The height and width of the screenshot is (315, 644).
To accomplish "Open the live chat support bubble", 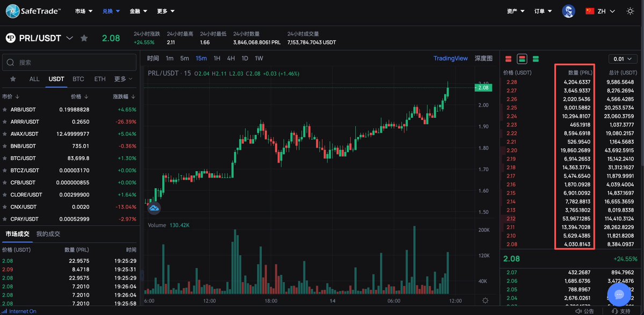I will 619,295.
